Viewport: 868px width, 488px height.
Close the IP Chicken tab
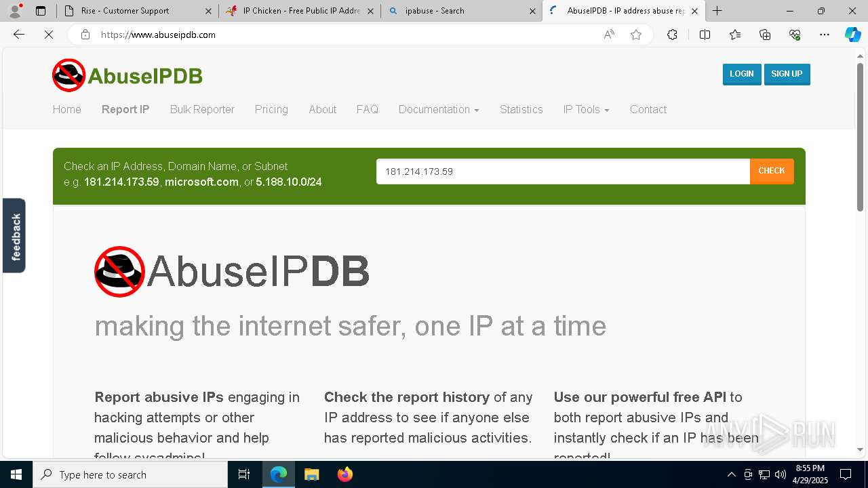(370, 11)
